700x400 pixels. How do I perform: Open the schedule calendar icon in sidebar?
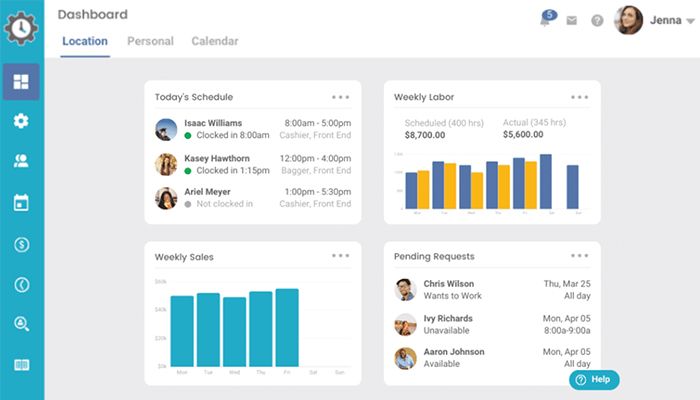[x=21, y=202]
